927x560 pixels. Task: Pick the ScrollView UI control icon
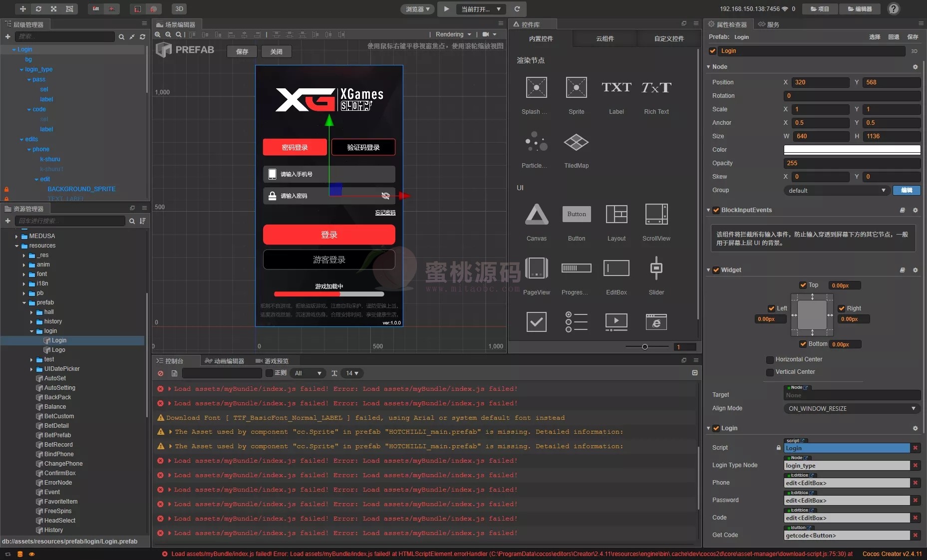[x=656, y=215]
